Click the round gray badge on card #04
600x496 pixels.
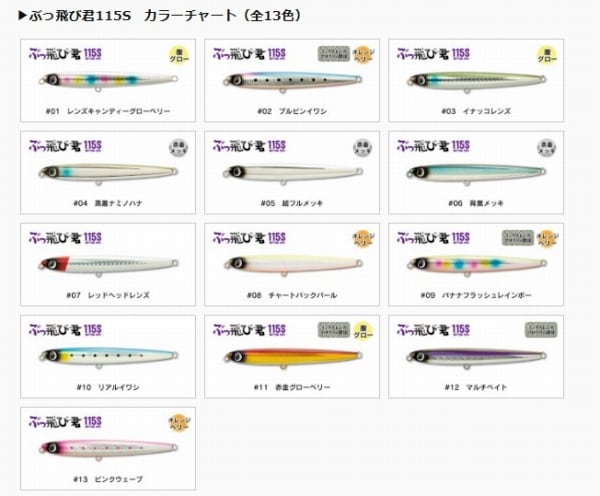(x=179, y=147)
